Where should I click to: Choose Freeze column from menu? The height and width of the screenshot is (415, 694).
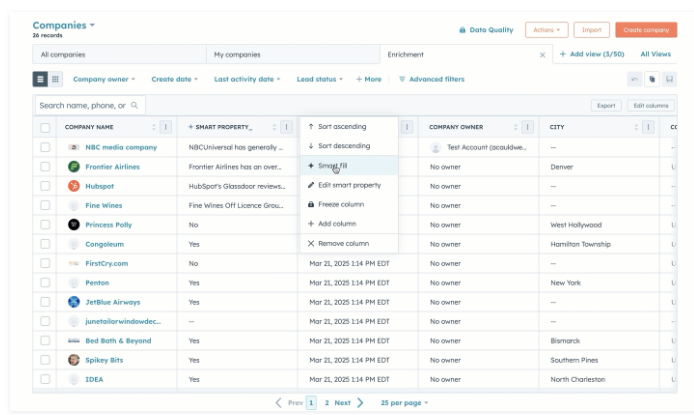(349, 204)
